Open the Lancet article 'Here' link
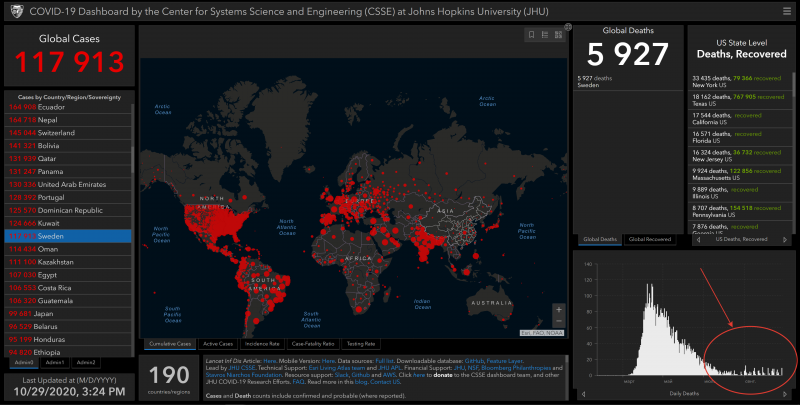Viewport: 800px width, 405px height. point(270,361)
